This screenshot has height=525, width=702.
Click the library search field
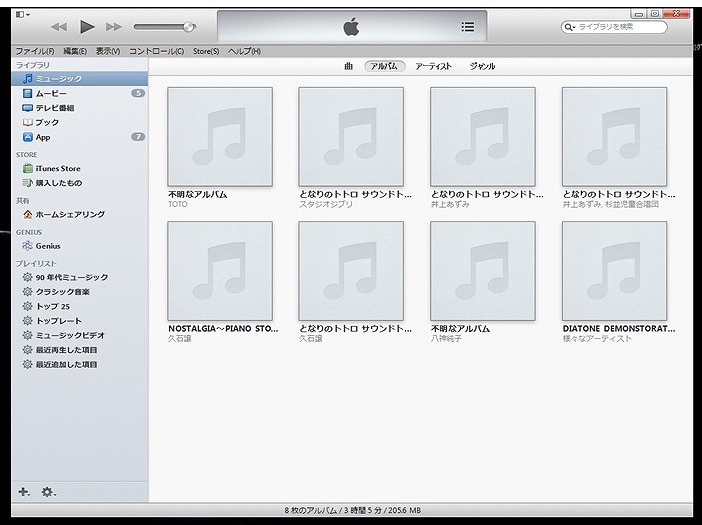tap(614, 27)
